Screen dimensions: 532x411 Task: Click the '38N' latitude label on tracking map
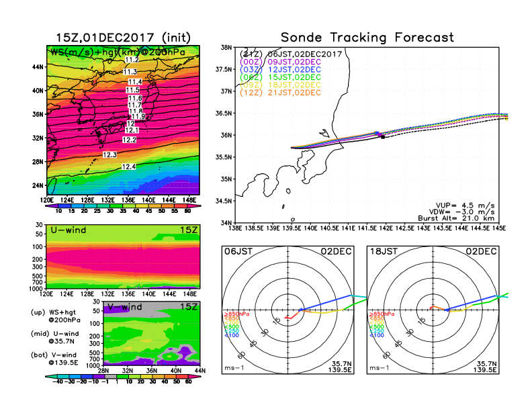[226, 48]
